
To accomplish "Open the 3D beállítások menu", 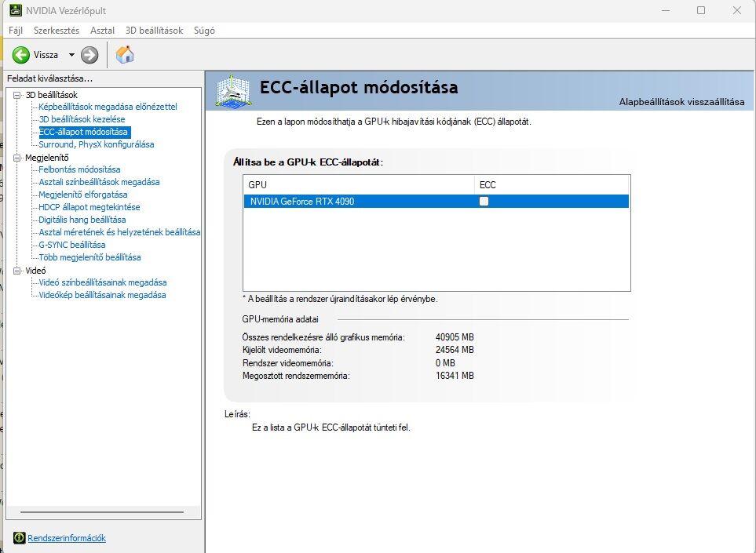I will 155,31.
